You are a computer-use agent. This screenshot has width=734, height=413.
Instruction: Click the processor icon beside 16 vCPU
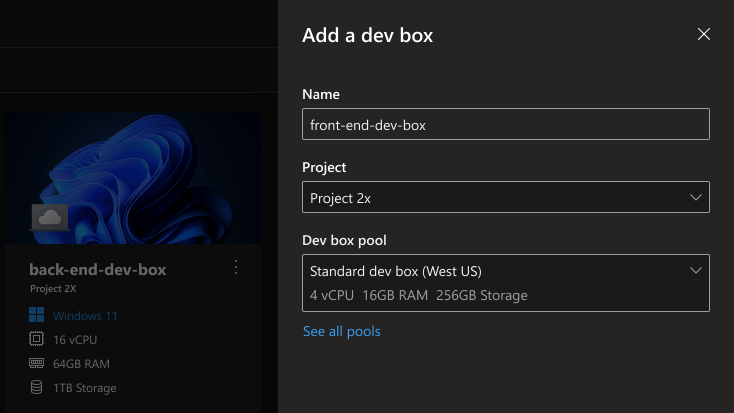[x=37, y=340]
